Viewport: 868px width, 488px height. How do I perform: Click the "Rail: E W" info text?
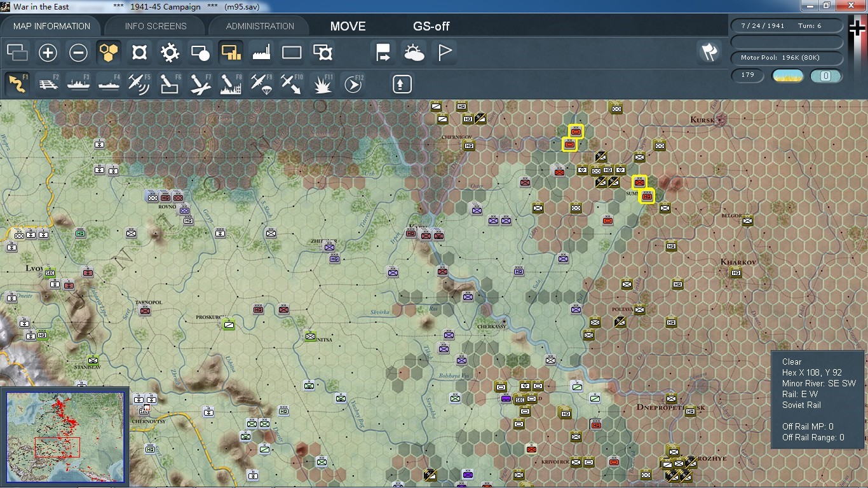[x=800, y=394]
